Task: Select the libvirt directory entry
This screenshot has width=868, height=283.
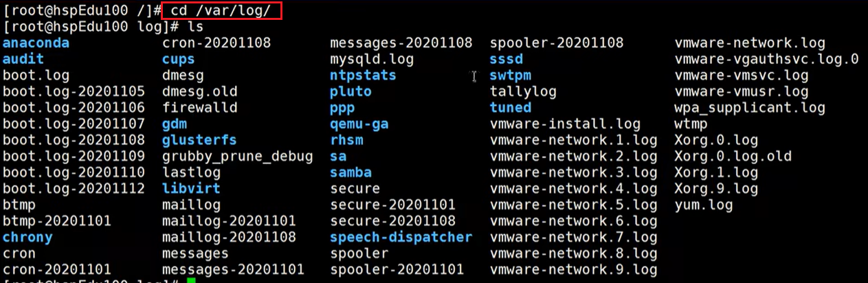Action: click(191, 188)
